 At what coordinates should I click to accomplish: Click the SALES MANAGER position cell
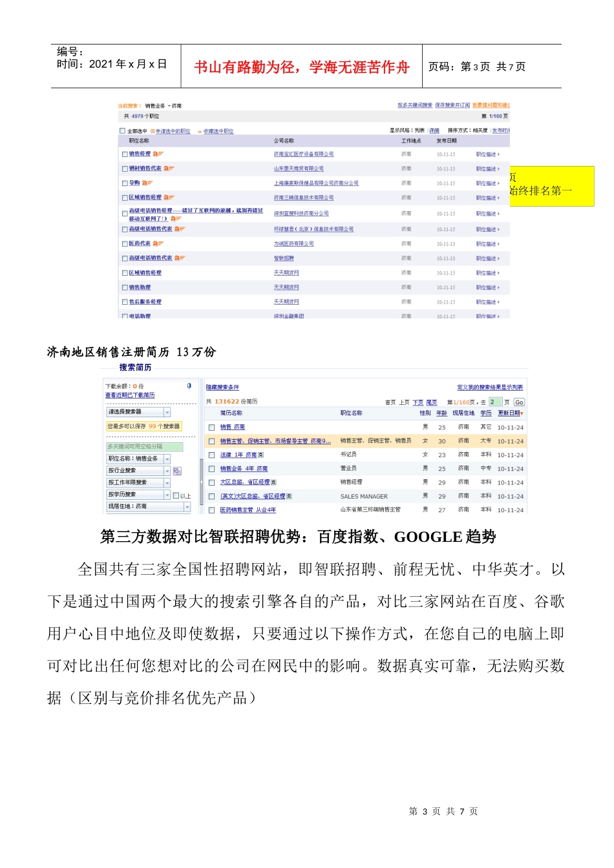364,497
